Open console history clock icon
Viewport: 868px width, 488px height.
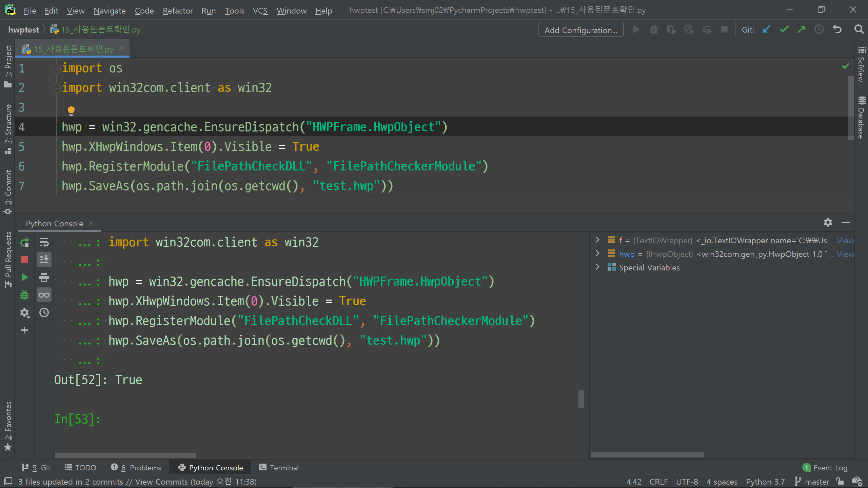44,313
